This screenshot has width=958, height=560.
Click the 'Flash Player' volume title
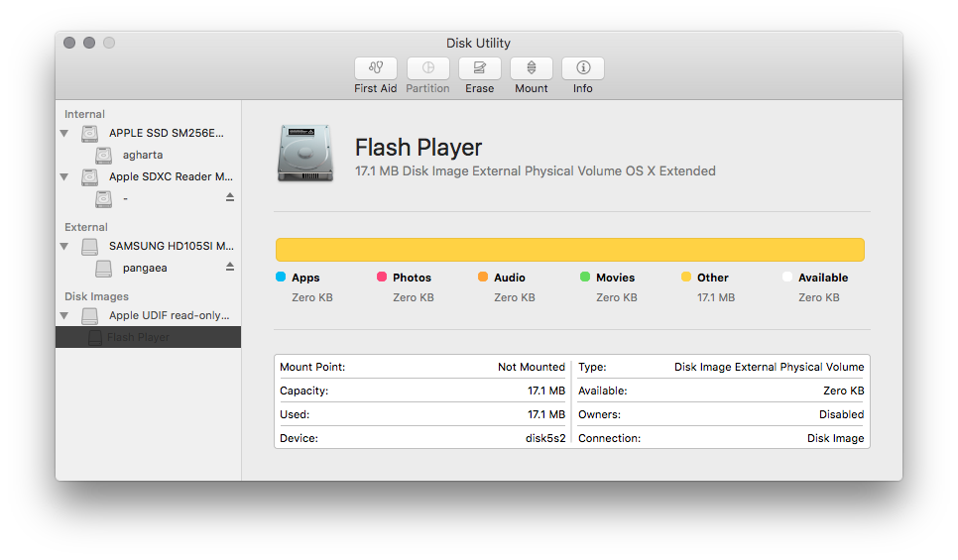pyautogui.click(x=419, y=148)
